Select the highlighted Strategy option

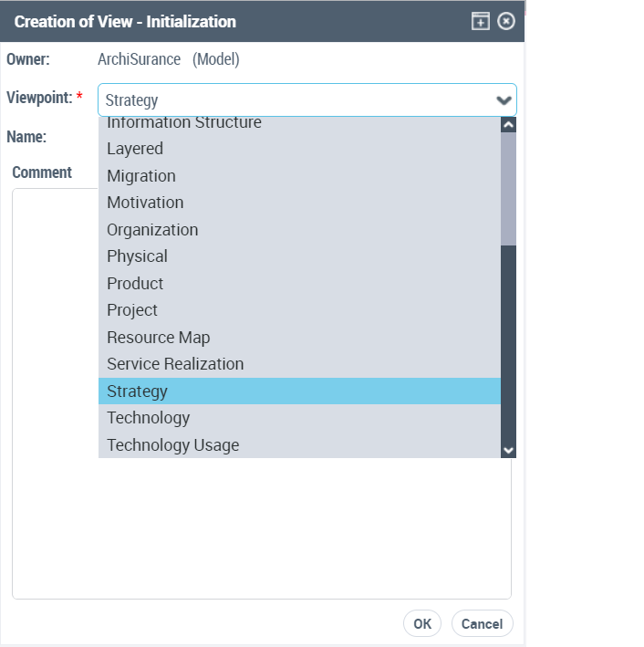[137, 391]
